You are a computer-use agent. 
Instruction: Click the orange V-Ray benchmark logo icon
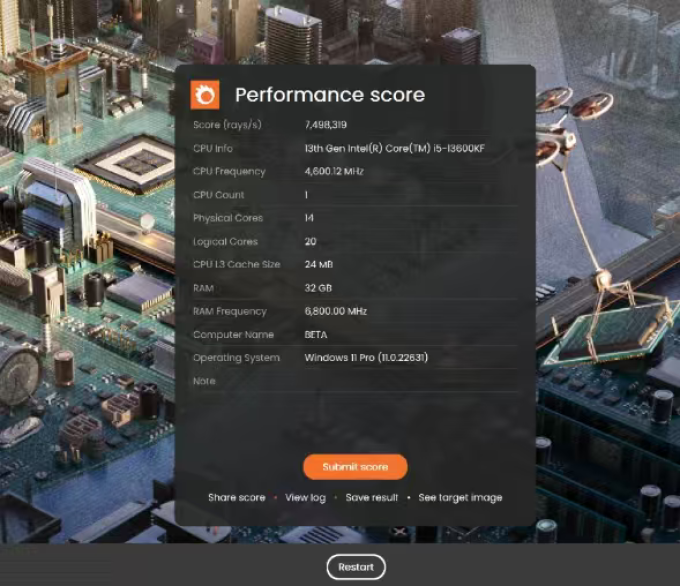click(x=205, y=95)
